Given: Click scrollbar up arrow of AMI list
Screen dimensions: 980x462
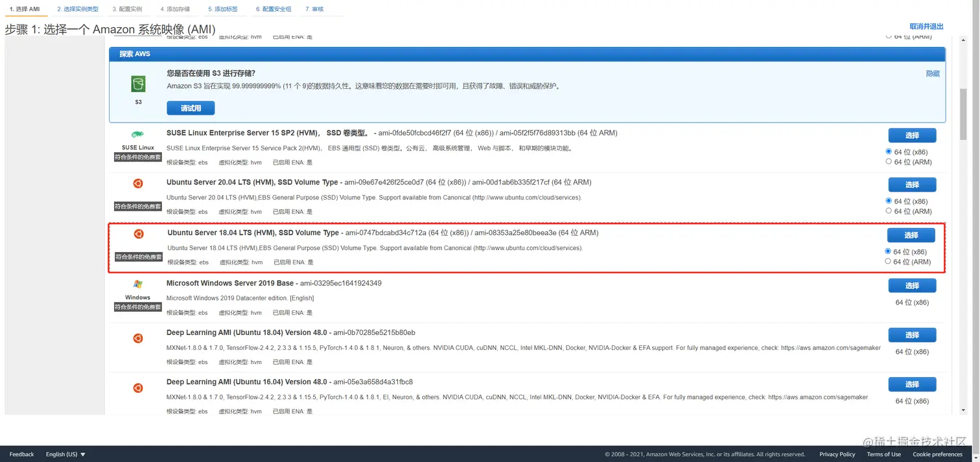Looking at the screenshot, I should pyautogui.click(x=963, y=40).
